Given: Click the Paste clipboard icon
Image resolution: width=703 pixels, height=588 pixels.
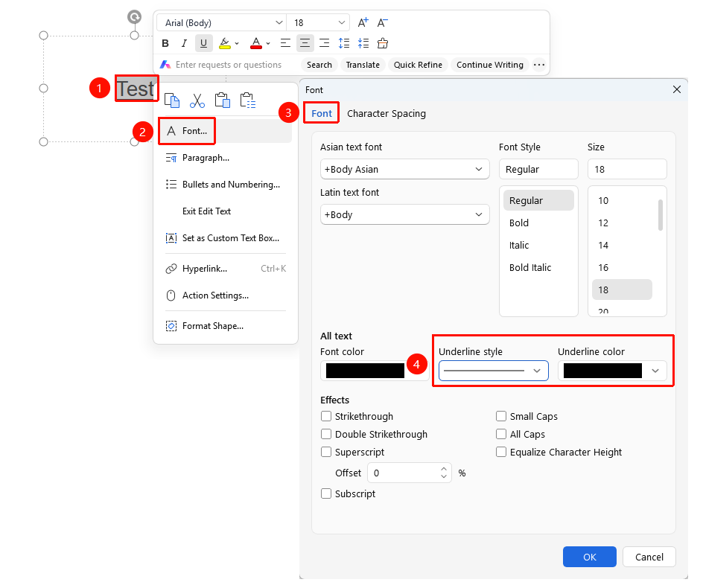Looking at the screenshot, I should [x=223, y=100].
